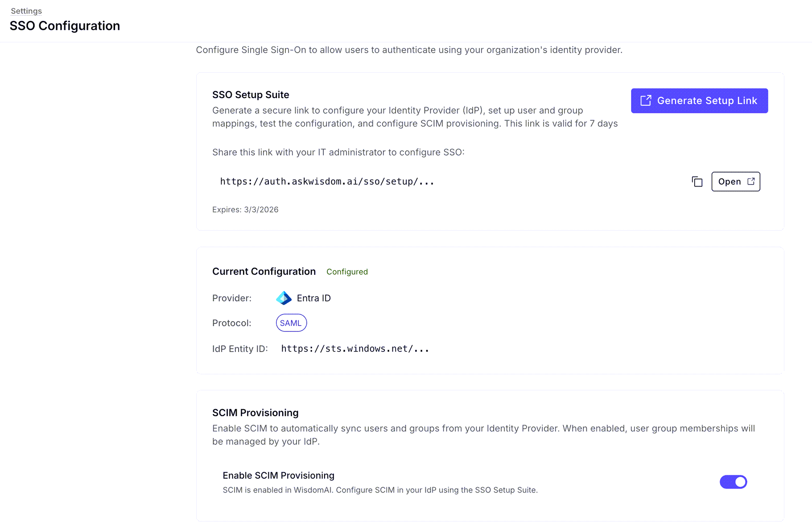Click the SCIM Provisioning section heading
The height and width of the screenshot is (530, 812).
click(x=255, y=413)
